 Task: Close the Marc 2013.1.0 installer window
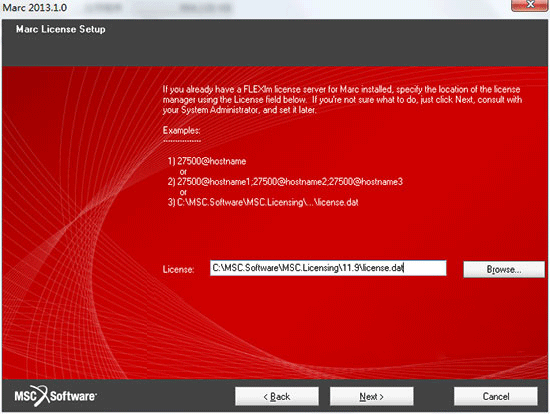tap(530, 5)
